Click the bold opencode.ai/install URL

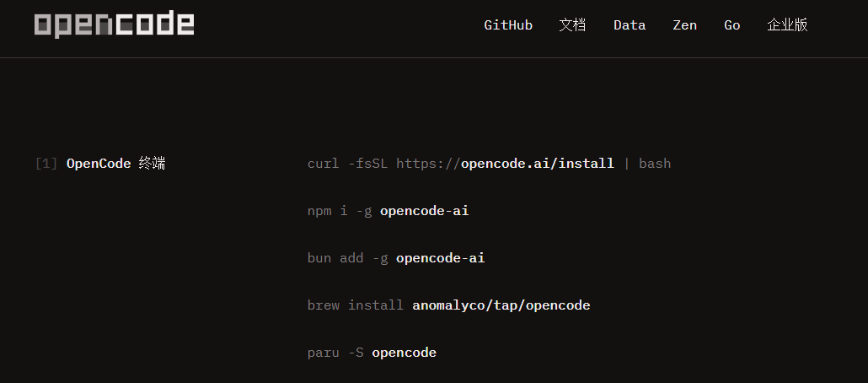coord(538,164)
